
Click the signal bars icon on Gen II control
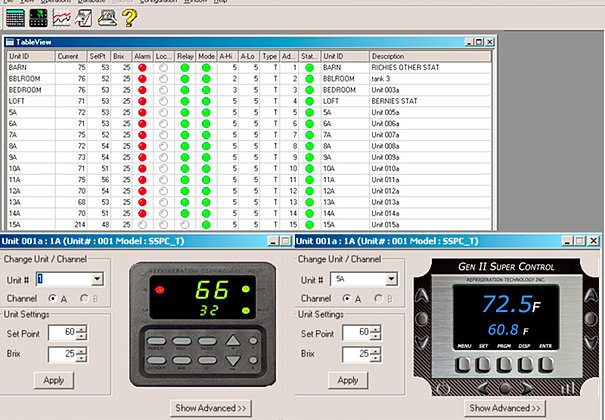(568, 388)
